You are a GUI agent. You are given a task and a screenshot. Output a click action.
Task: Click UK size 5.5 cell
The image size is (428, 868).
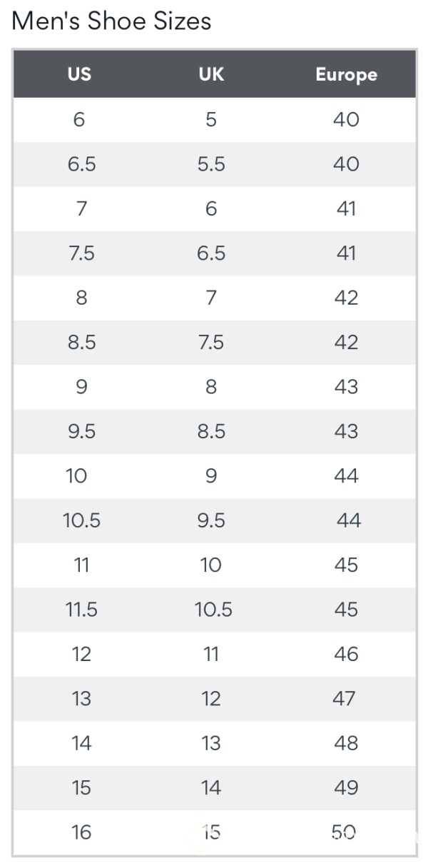coord(211,164)
